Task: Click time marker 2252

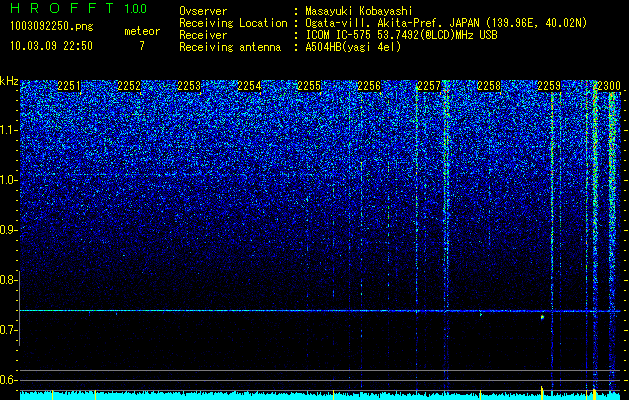Action: 129,86
